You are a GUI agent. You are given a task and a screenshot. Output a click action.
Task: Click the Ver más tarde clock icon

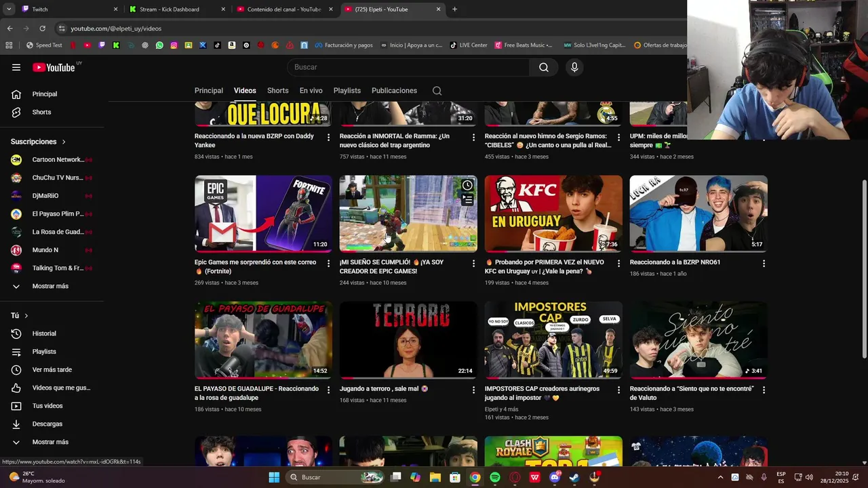click(16, 370)
